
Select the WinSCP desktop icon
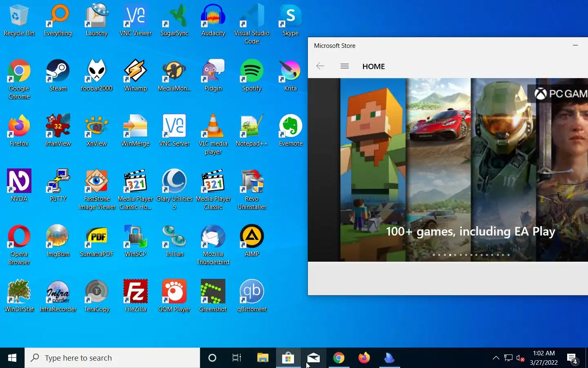coord(135,242)
